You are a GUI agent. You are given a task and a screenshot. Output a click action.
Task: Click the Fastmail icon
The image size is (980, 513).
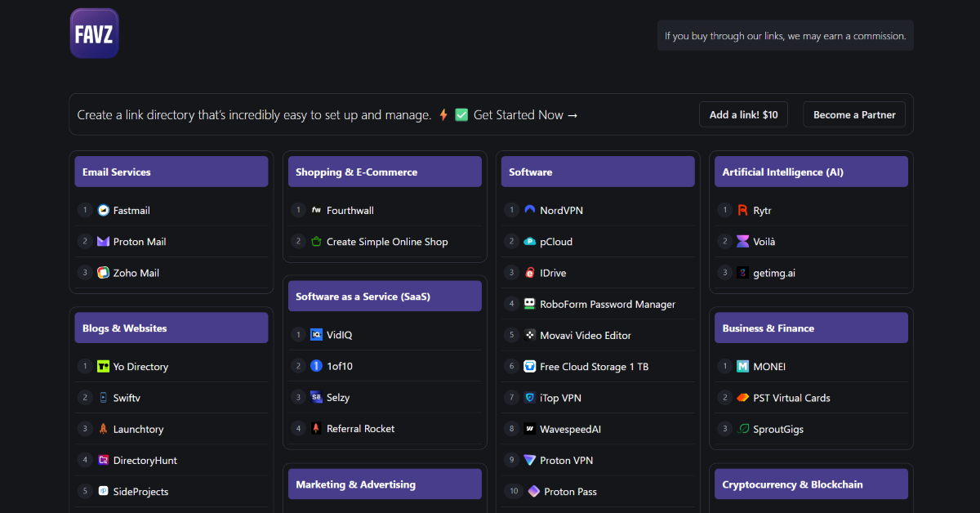[104, 211]
